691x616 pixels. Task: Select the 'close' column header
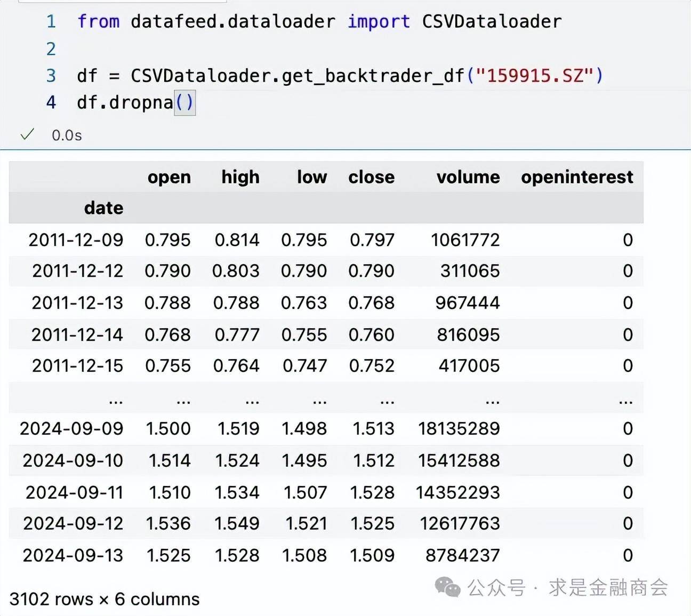click(x=372, y=177)
